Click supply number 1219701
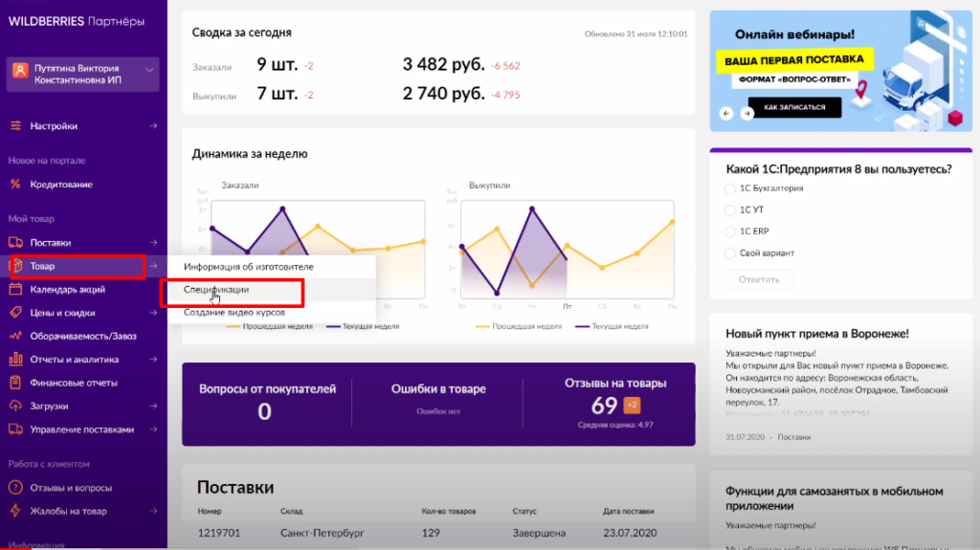Image resolution: width=980 pixels, height=550 pixels. pyautogui.click(x=219, y=533)
